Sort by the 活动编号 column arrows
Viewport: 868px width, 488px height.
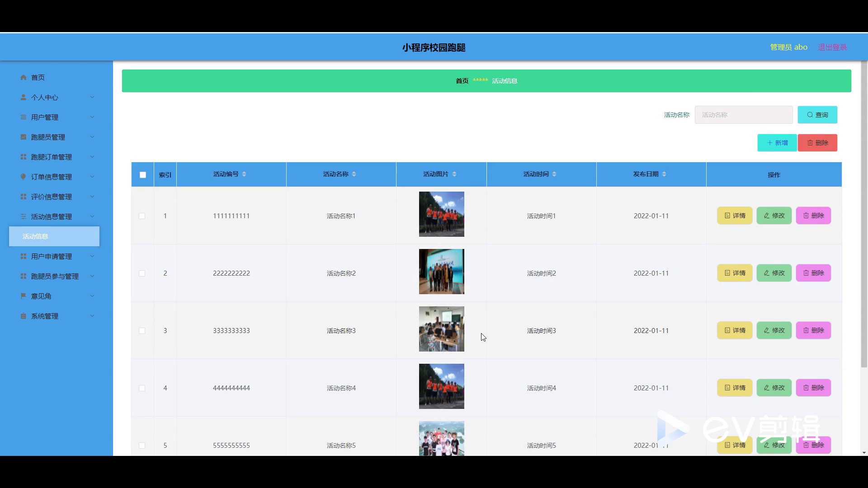coord(244,174)
